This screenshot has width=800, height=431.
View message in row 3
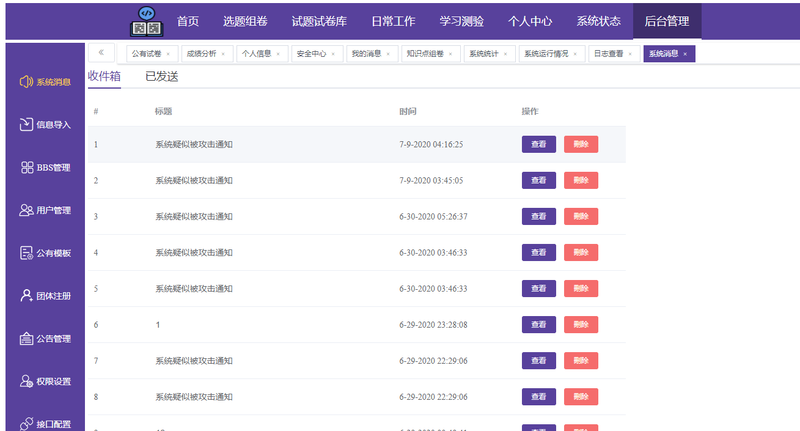[539, 216]
